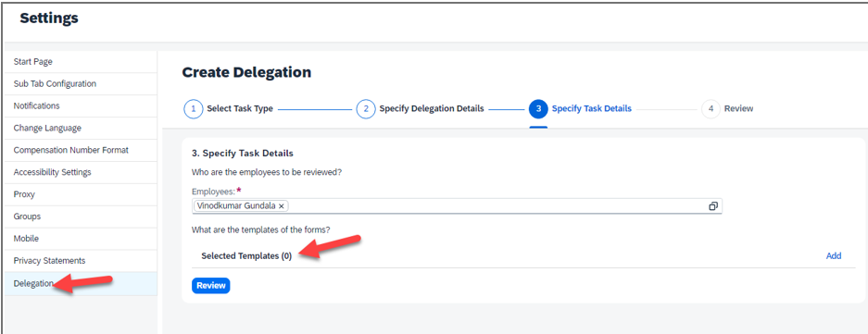
Task: Open Compensation Number Format settings
Action: coord(81,151)
